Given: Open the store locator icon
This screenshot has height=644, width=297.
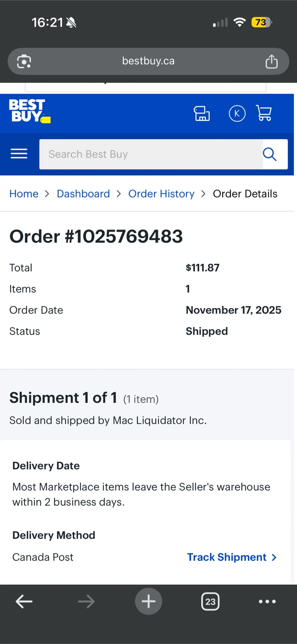Looking at the screenshot, I should tap(202, 114).
